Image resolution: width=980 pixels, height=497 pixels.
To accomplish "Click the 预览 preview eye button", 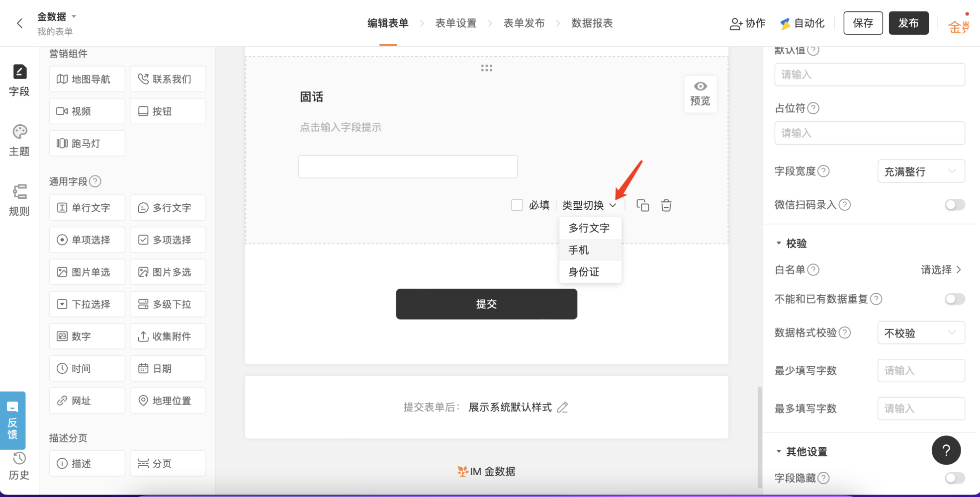I will tap(700, 94).
